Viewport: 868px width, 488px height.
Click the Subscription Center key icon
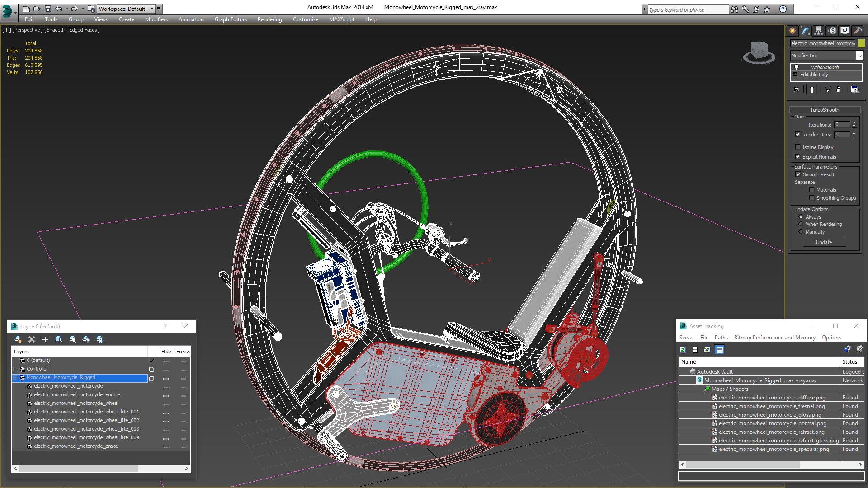tap(745, 9)
